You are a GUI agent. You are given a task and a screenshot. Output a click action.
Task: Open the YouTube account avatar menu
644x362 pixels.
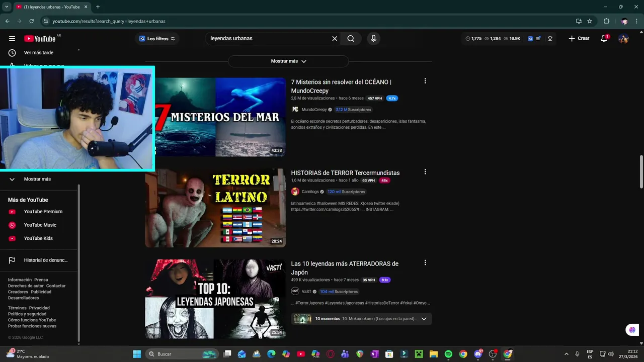tap(623, 39)
